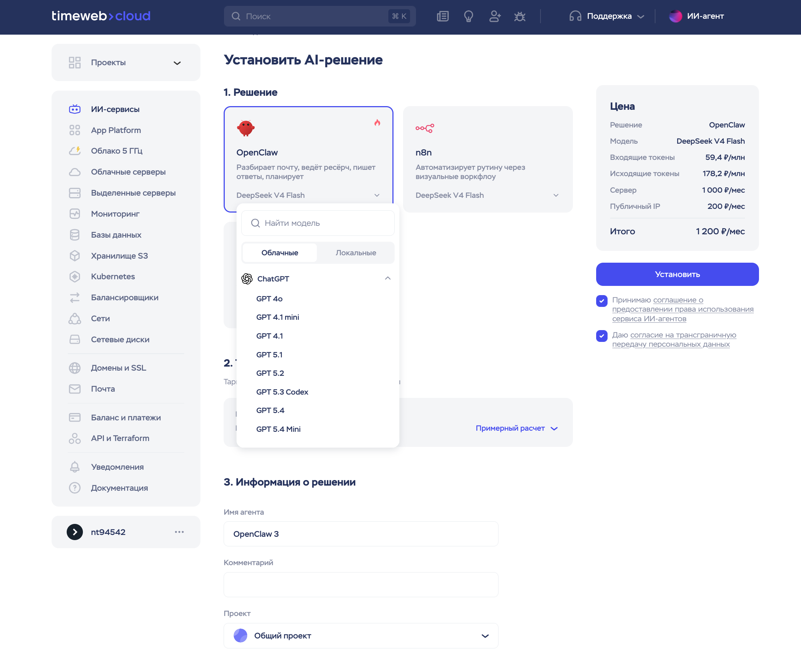The height and width of the screenshot is (672, 801).
Task: Click the Сети network icon
Action: pos(75,318)
